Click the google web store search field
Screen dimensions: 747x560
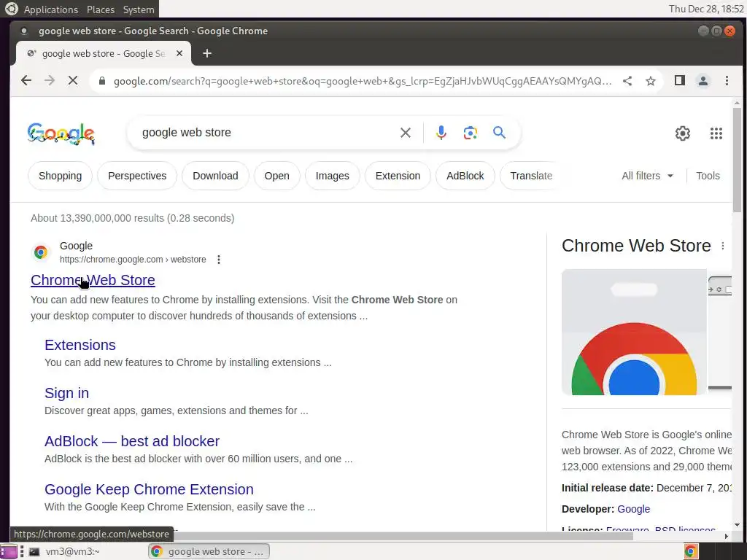[x=267, y=133]
